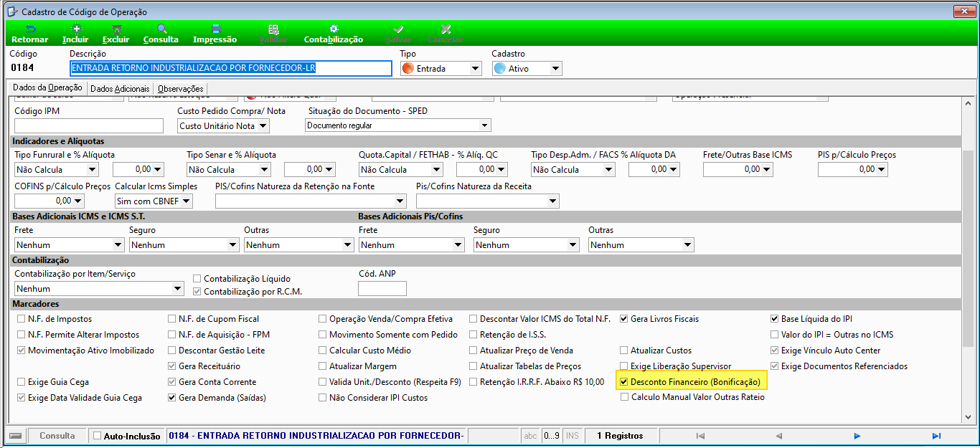Viewport: 980px width, 448px height.
Task: Click the Impressão printer icon
Action: point(215,29)
